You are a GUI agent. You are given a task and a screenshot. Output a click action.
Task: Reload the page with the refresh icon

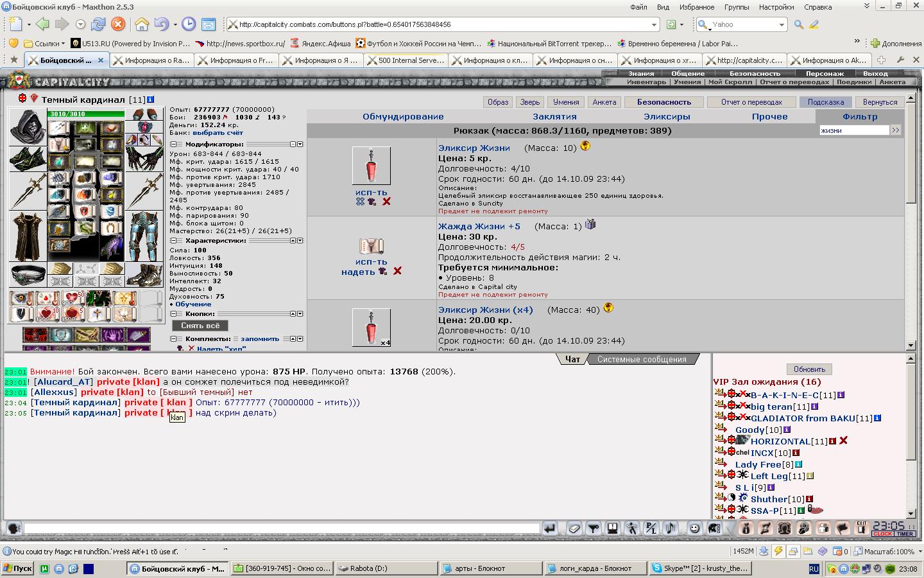(98, 24)
